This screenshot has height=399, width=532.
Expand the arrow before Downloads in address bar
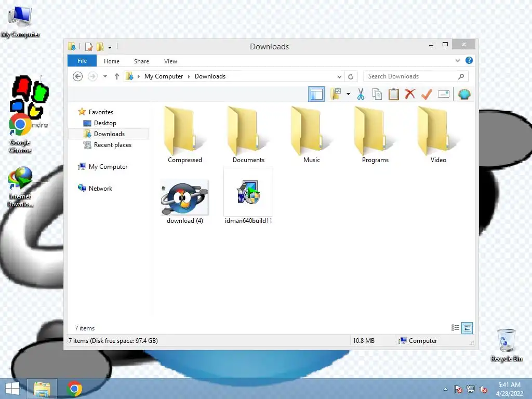tap(189, 76)
